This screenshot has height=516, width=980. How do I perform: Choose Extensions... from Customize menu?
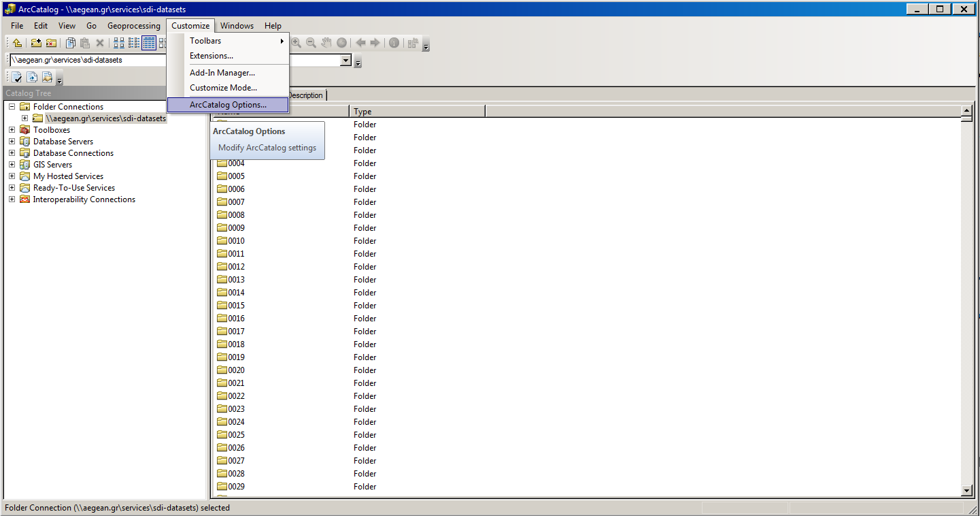coord(228,56)
